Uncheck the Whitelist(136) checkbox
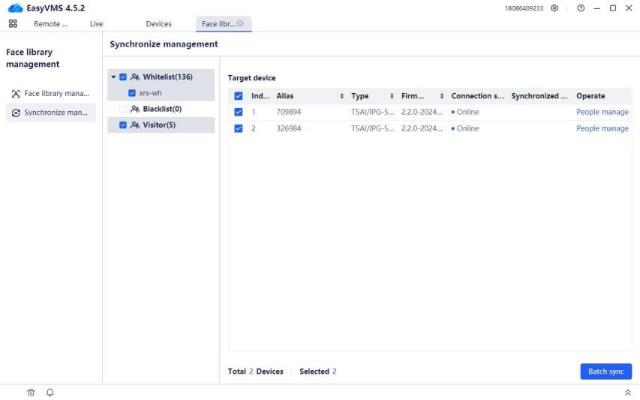The height and width of the screenshot is (400, 640). click(123, 77)
